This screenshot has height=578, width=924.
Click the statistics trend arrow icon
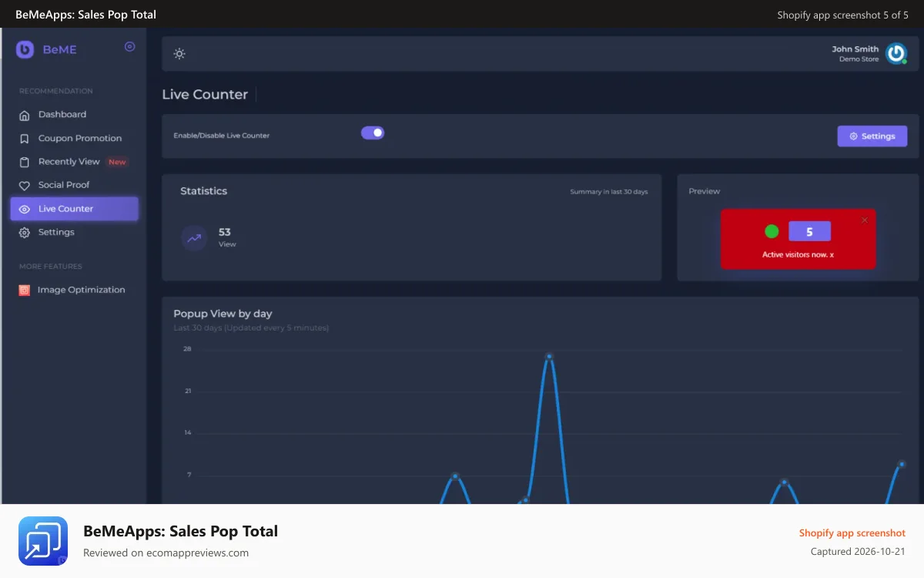194,238
